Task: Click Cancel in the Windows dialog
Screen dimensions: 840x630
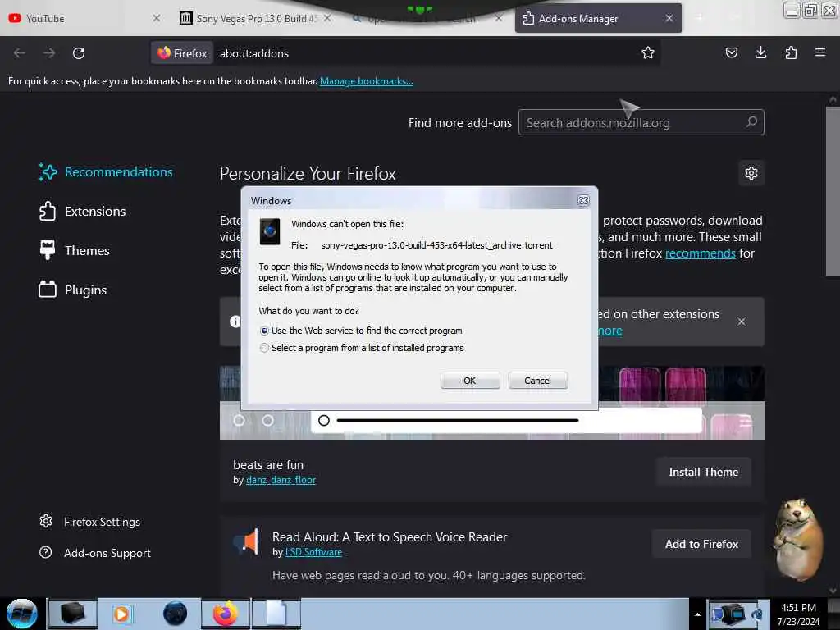Action: pos(537,381)
